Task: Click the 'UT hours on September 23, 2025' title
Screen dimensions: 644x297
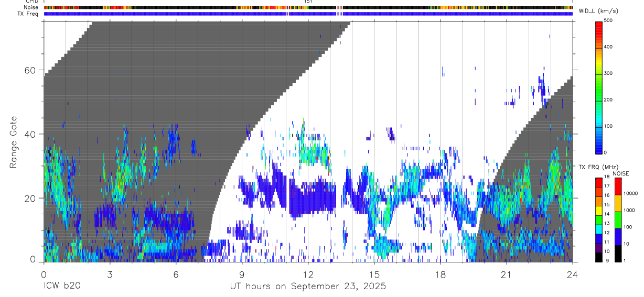Action: pyautogui.click(x=308, y=287)
